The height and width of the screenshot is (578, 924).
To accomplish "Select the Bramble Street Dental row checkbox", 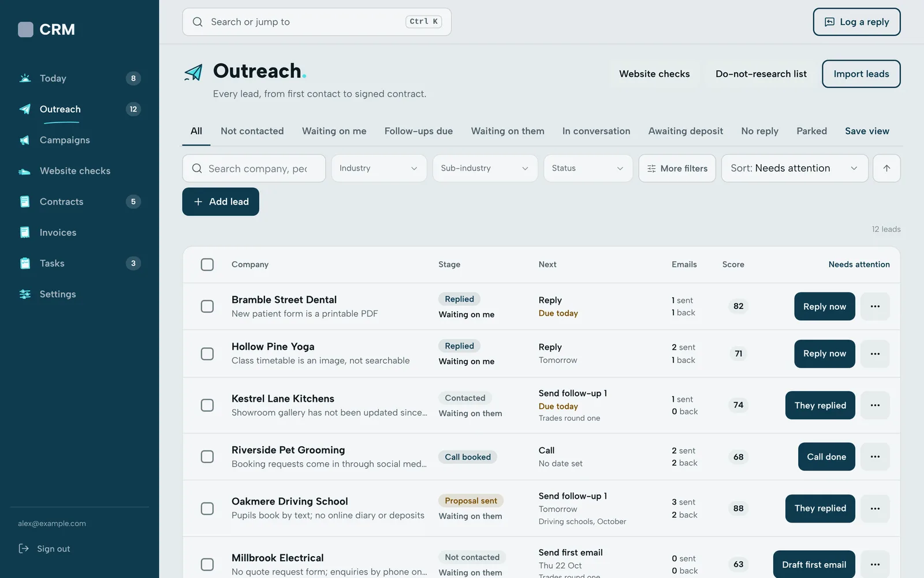I will [207, 306].
